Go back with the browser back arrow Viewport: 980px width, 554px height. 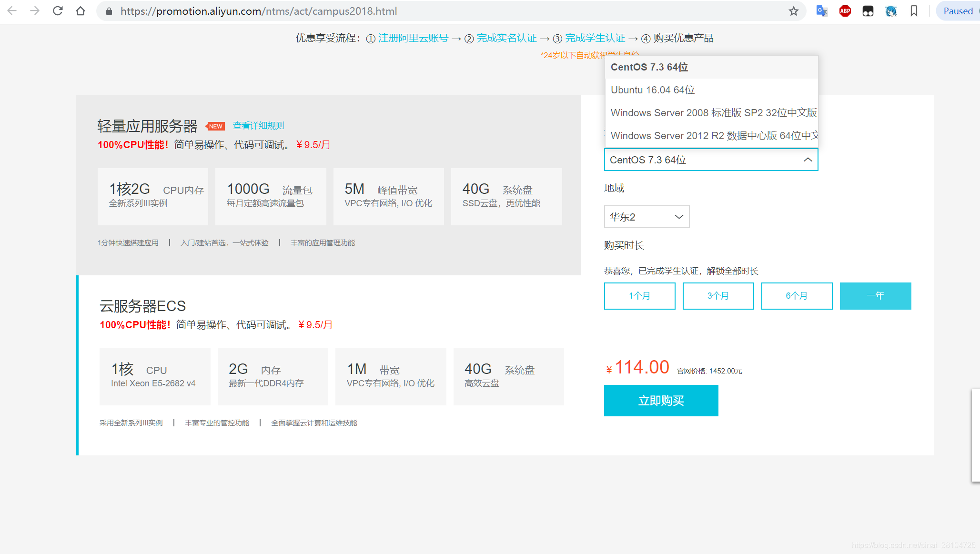pyautogui.click(x=12, y=11)
